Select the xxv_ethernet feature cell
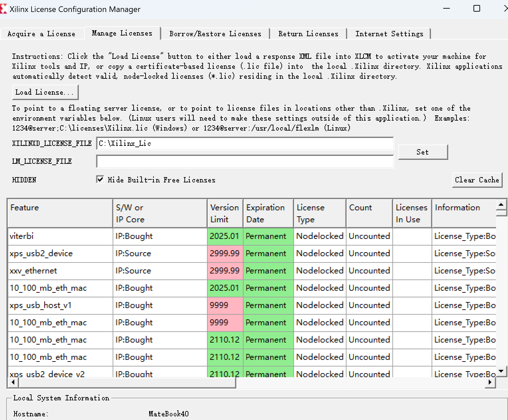The height and width of the screenshot is (420, 508). click(x=60, y=271)
